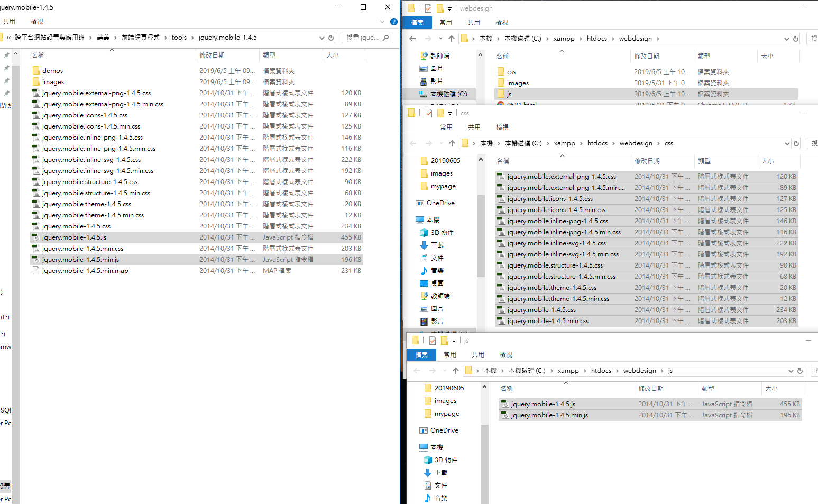This screenshot has height=504, width=818.
Task: Click the refresh icon beside the js address bar
Action: tap(799, 371)
